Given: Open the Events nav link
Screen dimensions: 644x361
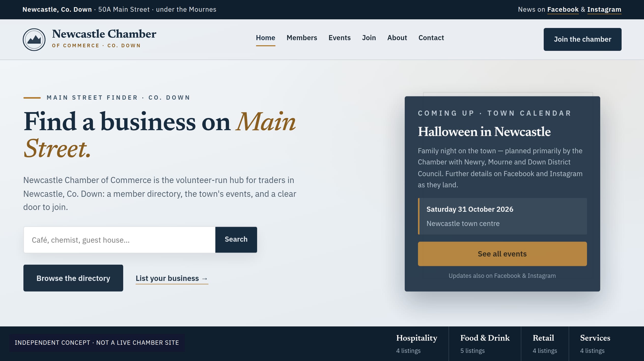Looking at the screenshot, I should click(339, 38).
